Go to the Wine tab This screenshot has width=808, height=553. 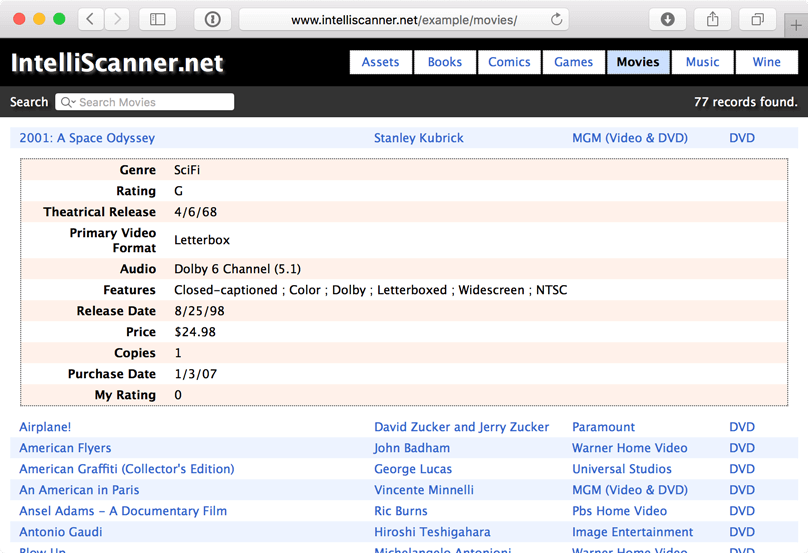[767, 62]
